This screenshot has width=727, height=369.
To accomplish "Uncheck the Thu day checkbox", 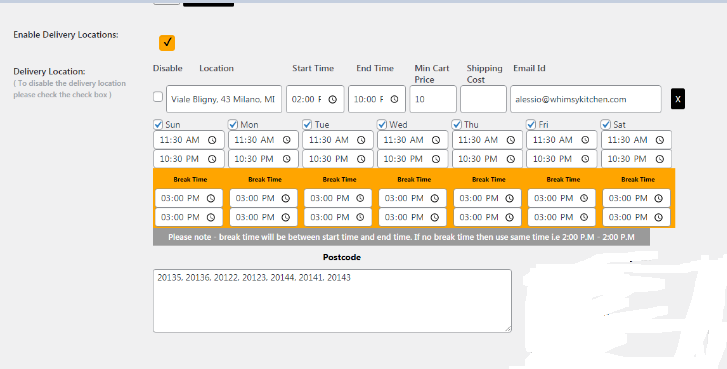I will (457, 124).
